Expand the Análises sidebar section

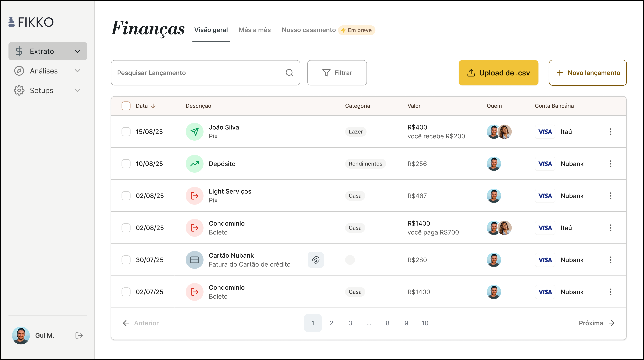(x=78, y=71)
